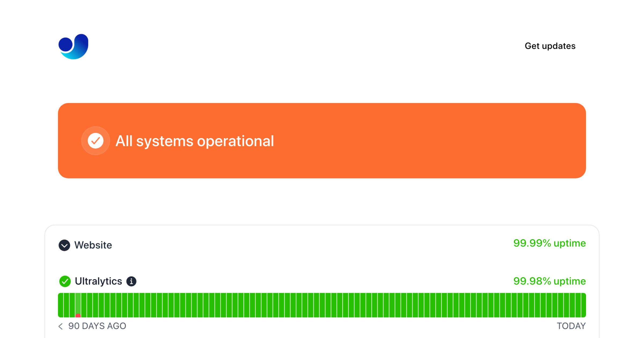Select the rightmost uptime bar for today
644x338 pixels.
tap(583, 305)
